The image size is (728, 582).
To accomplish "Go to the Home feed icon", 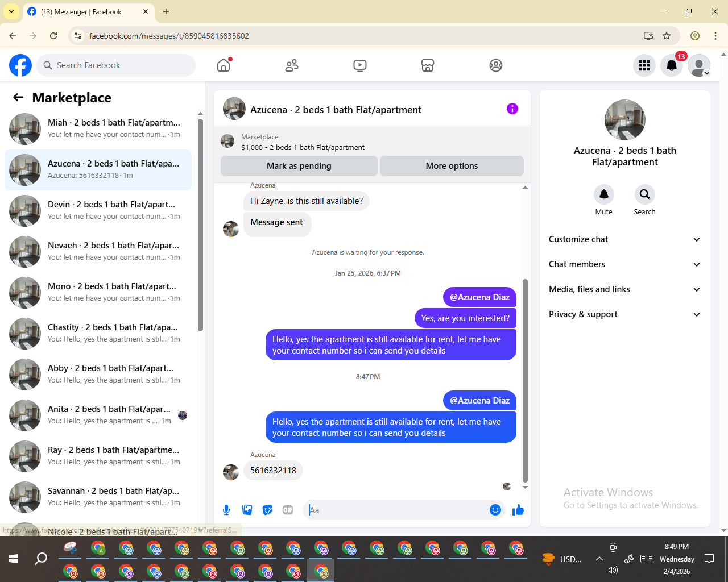I will coord(224,65).
